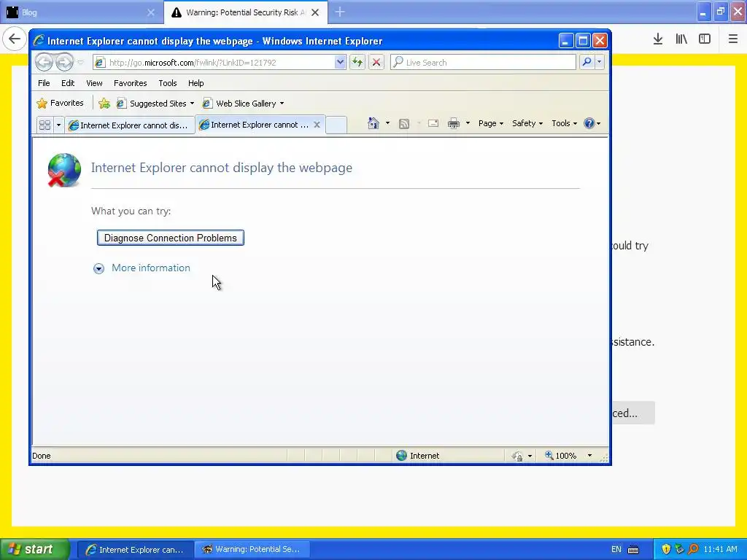Click the Favorites star button
The height and width of the screenshot is (560, 747).
60,103
